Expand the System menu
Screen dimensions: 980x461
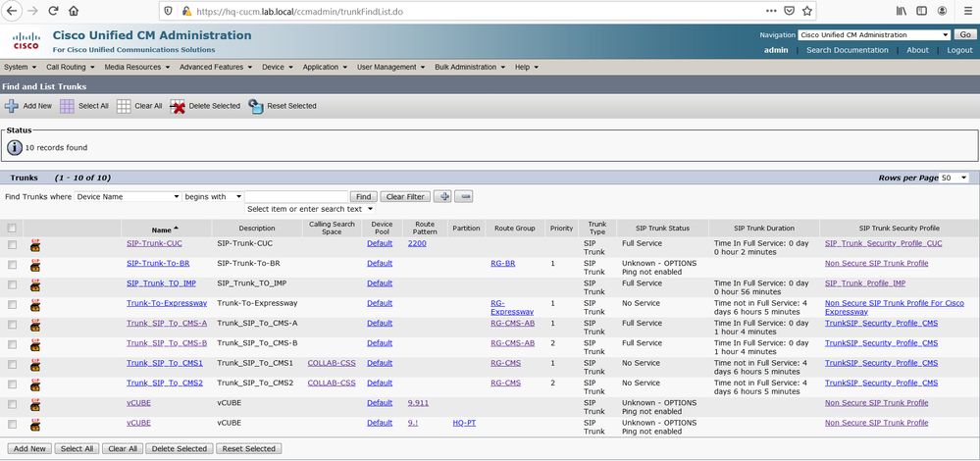[20, 67]
